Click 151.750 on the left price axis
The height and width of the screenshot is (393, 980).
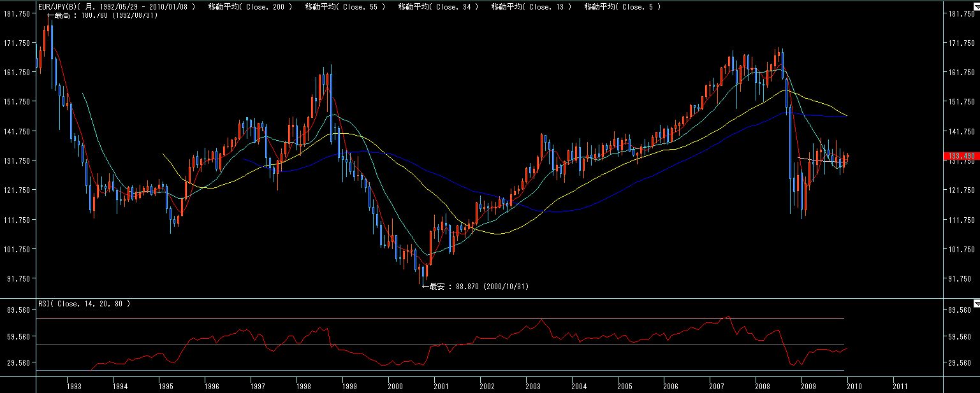(x=17, y=102)
